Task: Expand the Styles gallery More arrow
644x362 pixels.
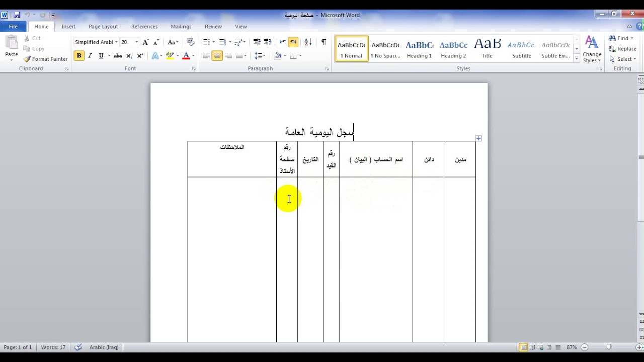Action: (577, 58)
